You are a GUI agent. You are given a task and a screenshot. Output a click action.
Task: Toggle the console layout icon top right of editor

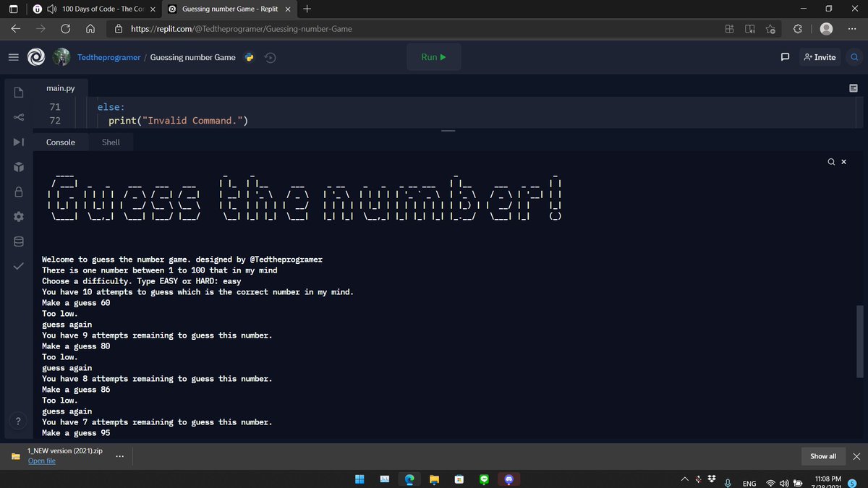coord(853,87)
